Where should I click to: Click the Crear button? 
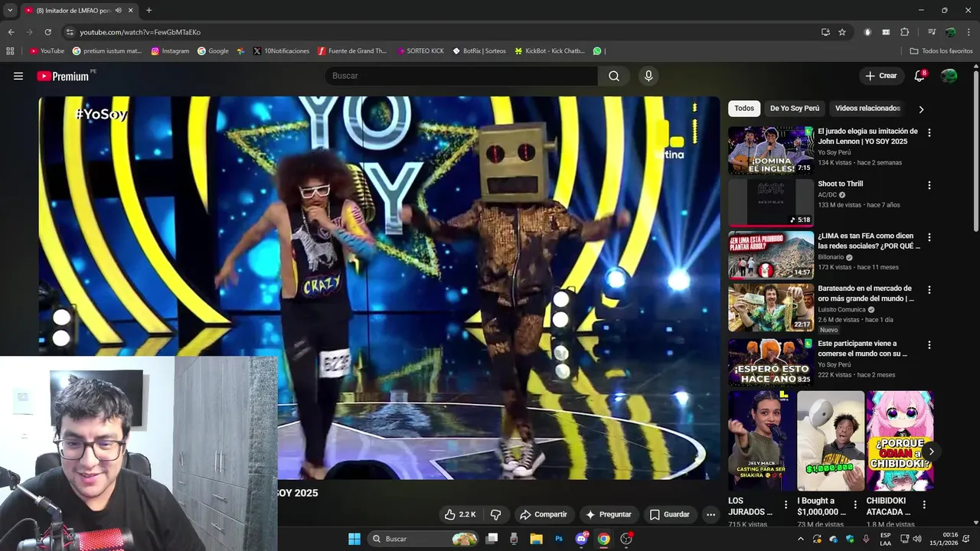click(x=880, y=76)
